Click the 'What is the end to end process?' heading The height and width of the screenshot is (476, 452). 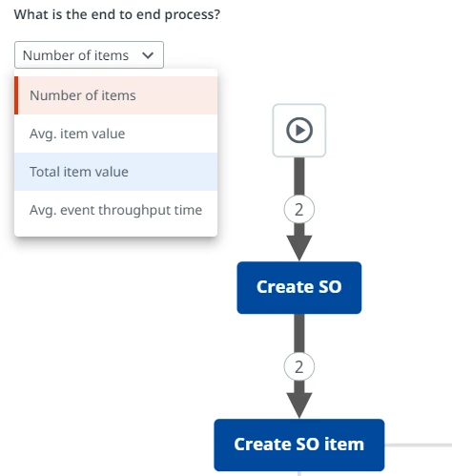click(x=117, y=14)
